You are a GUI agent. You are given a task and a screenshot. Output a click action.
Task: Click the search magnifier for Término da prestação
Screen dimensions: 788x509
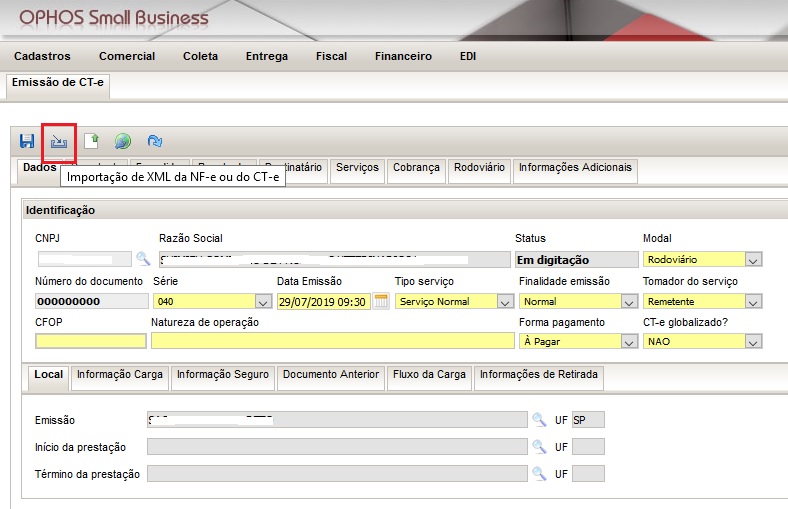[x=539, y=473]
